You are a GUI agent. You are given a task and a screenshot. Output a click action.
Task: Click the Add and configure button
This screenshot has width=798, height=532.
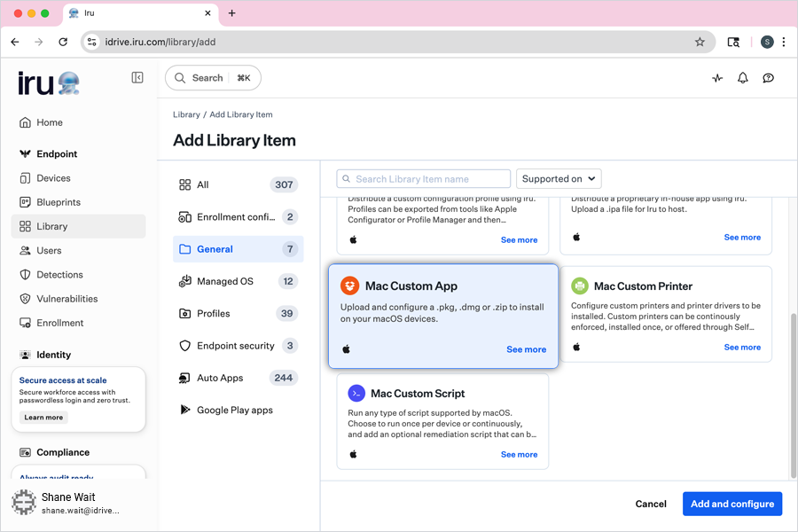[731, 504]
